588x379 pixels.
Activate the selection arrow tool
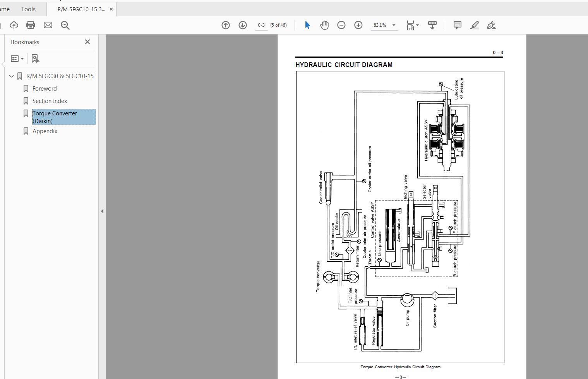(x=307, y=25)
